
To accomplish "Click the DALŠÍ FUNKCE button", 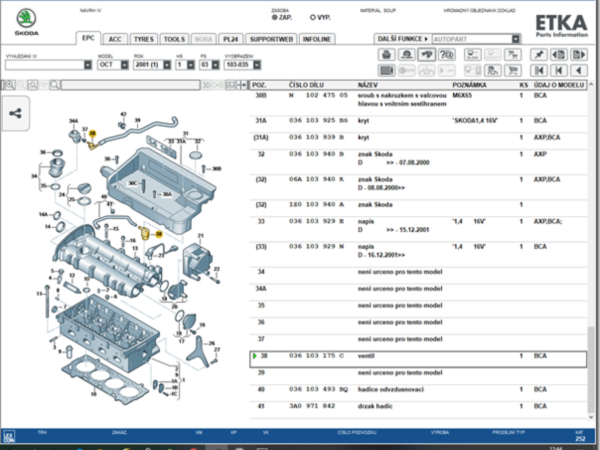I will (x=402, y=39).
